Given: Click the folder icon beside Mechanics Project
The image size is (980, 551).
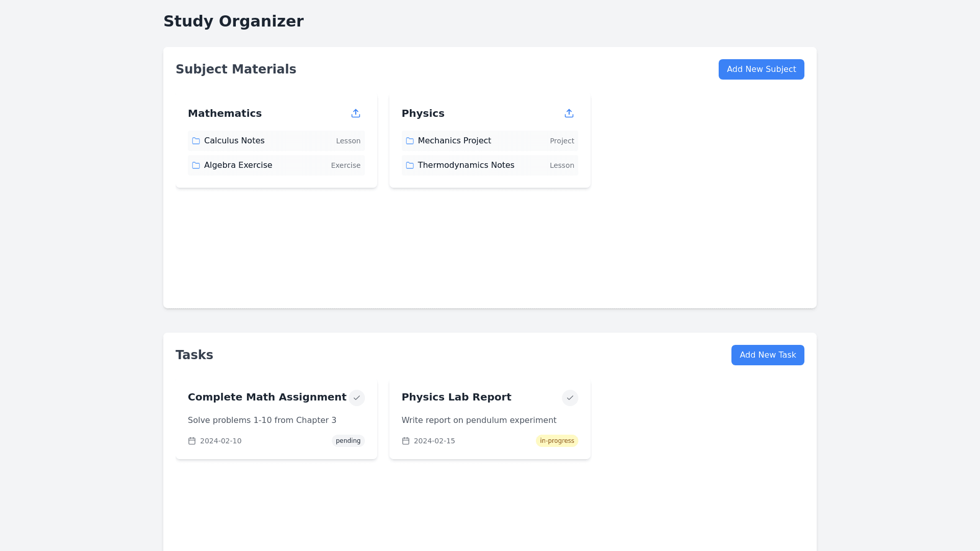Looking at the screenshot, I should [x=410, y=141].
